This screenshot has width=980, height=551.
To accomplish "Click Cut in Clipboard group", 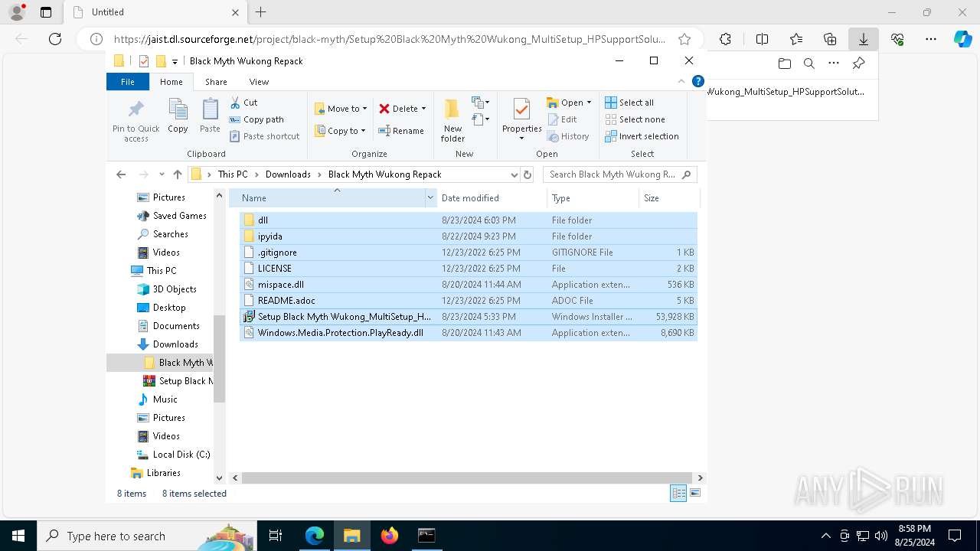I will pos(244,103).
